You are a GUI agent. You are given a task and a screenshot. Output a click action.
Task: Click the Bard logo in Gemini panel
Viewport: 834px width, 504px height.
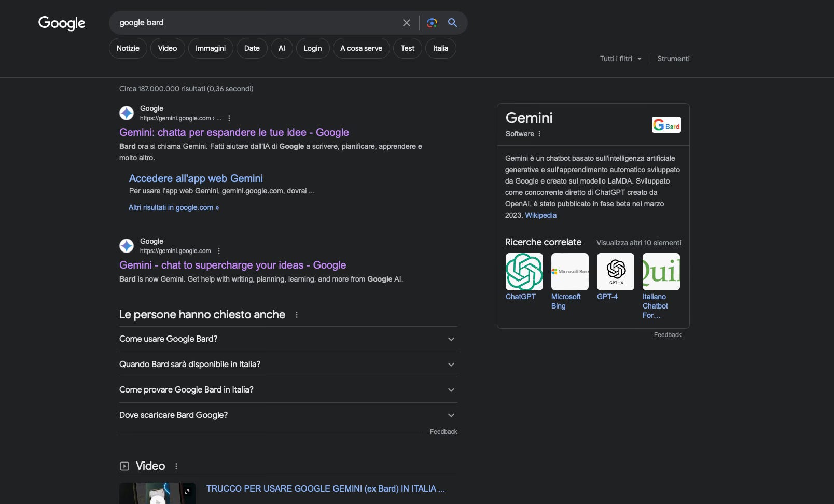pos(666,125)
